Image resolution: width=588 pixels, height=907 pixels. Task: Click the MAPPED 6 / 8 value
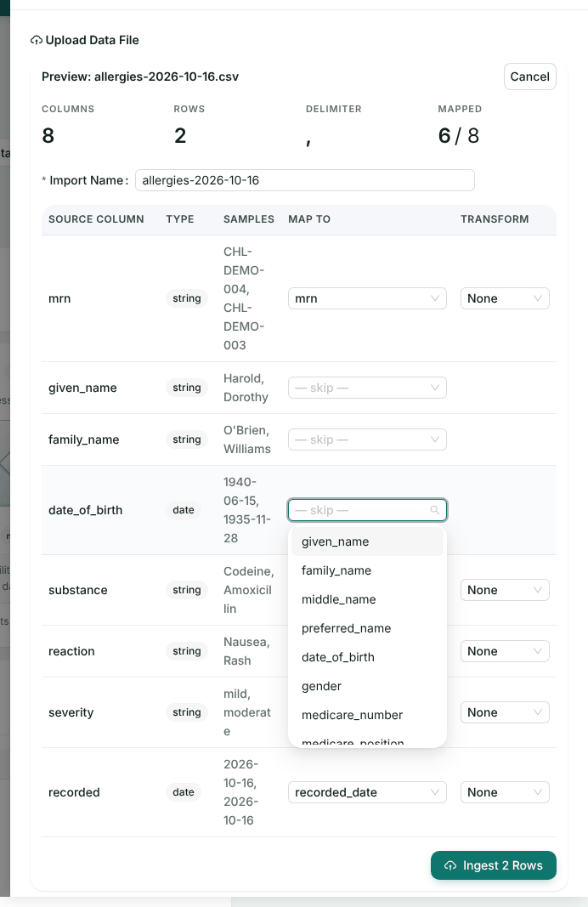click(x=459, y=136)
